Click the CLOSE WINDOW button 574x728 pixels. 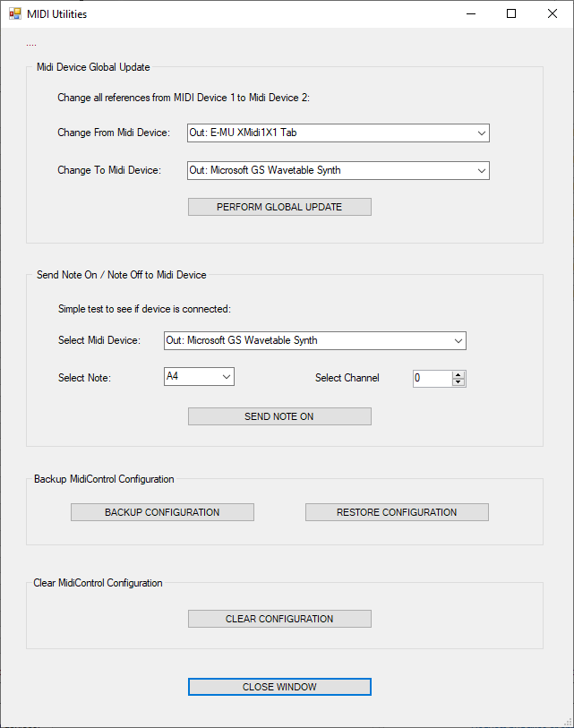pyautogui.click(x=279, y=687)
